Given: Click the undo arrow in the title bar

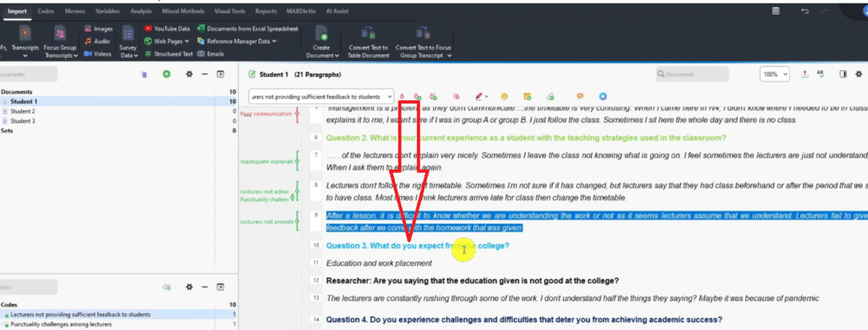Looking at the screenshot, I should click(x=804, y=10).
